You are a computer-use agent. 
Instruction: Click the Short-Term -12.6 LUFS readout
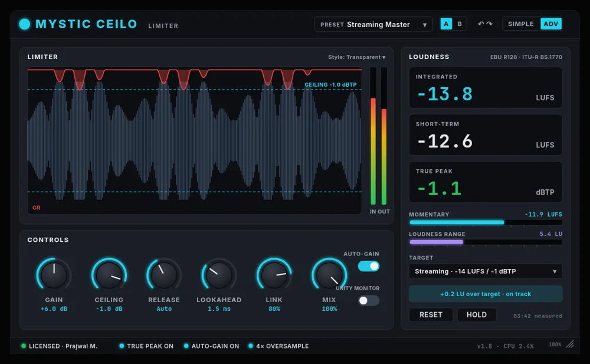coord(486,135)
